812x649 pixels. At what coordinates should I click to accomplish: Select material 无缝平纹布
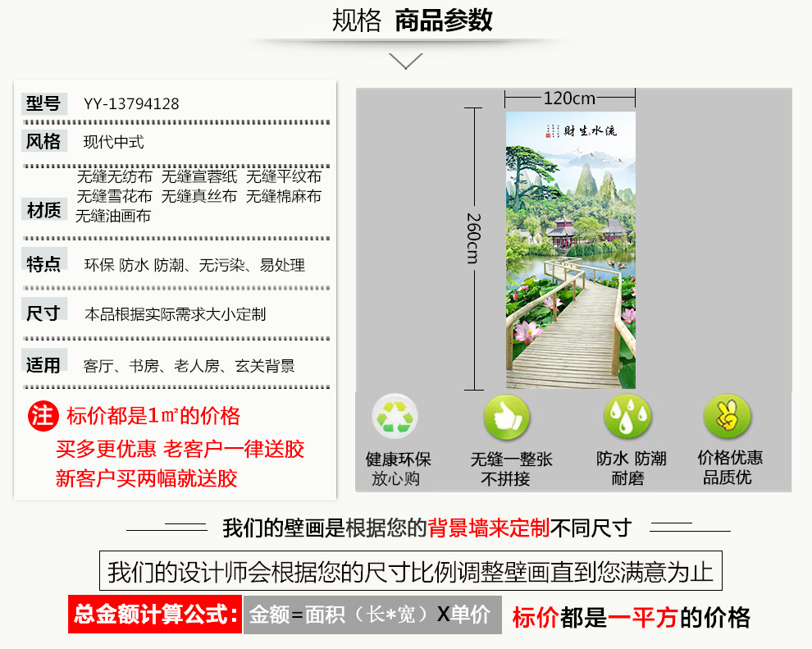pyautogui.click(x=284, y=176)
